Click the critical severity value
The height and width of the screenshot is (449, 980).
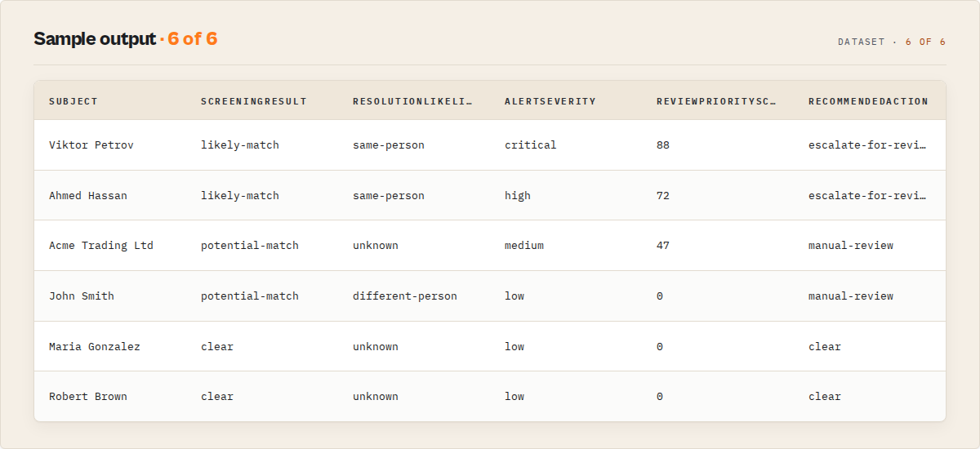[531, 145]
